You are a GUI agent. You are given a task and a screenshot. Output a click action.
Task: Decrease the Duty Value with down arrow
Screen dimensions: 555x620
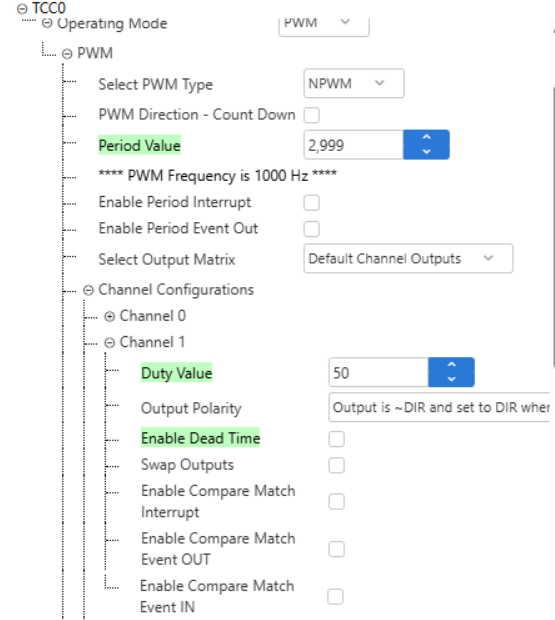tap(451, 379)
